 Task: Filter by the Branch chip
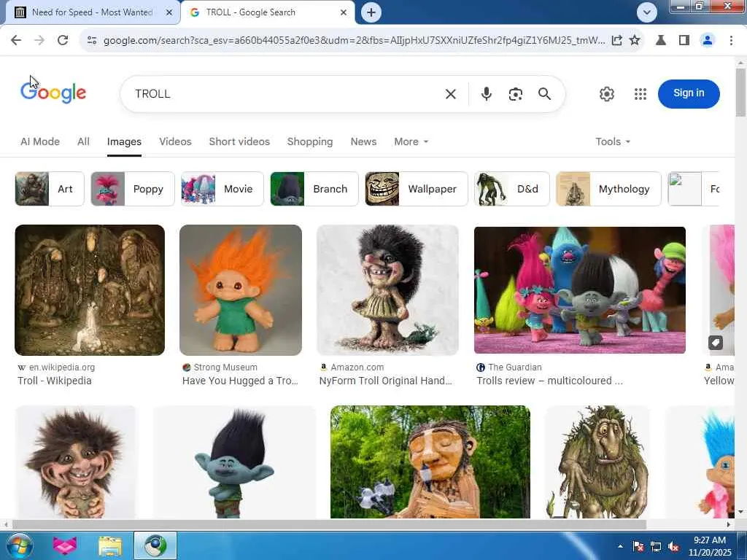click(x=314, y=189)
